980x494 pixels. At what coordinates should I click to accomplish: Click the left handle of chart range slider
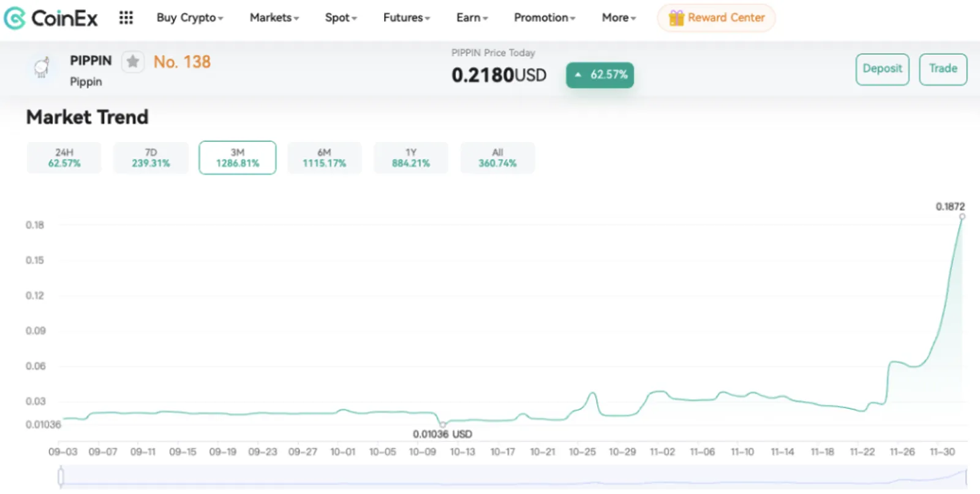pyautogui.click(x=61, y=476)
